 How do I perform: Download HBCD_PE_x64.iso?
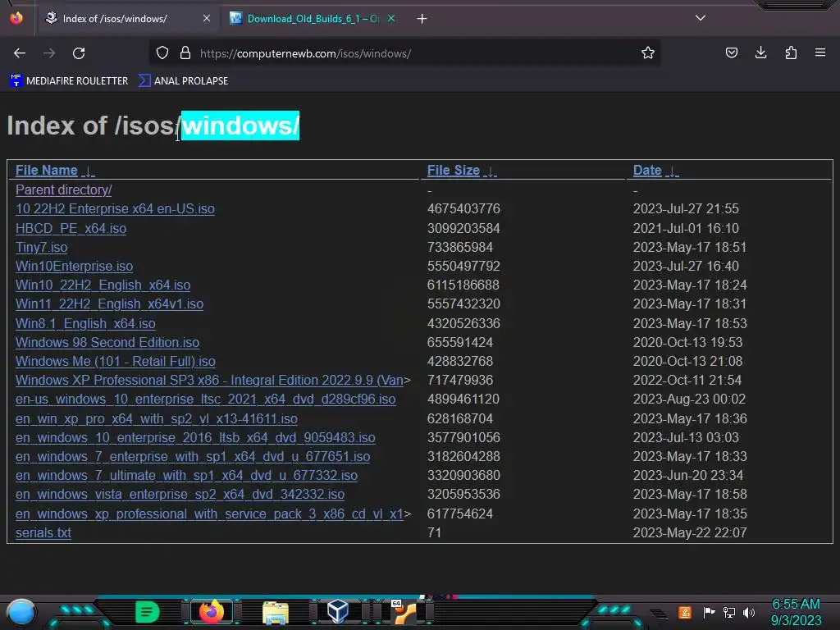(71, 229)
